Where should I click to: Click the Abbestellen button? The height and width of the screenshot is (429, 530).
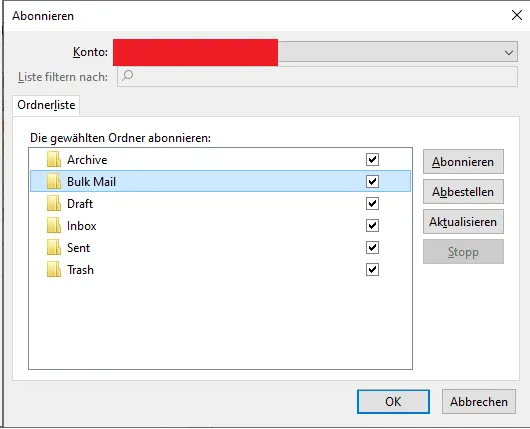pos(463,192)
